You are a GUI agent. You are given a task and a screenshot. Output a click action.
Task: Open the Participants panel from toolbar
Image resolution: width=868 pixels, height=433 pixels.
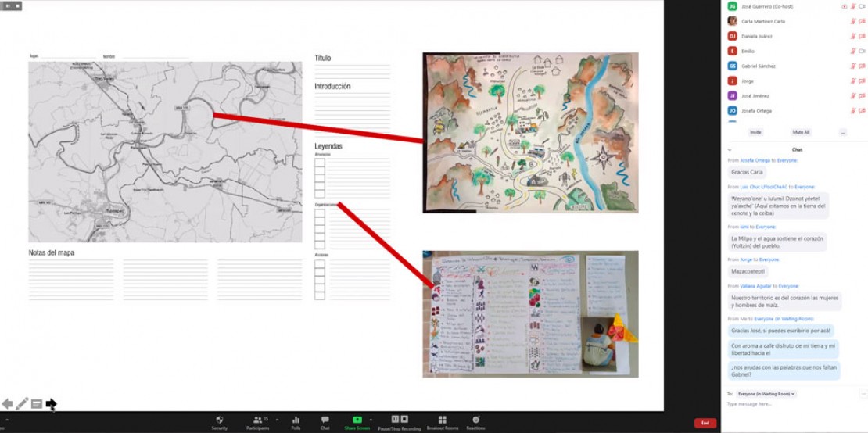coord(257,423)
